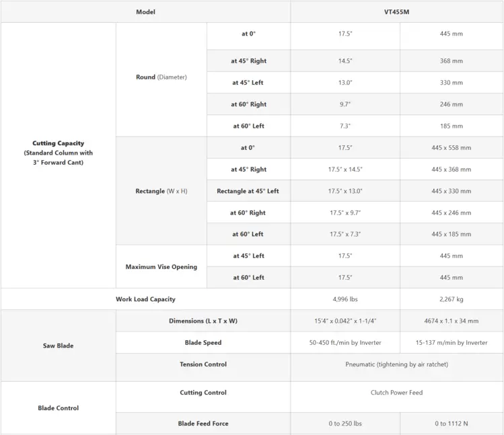Image resolution: width=504 pixels, height=435 pixels.
Task: Select the Rectangle at 45° Left cell
Action: pos(248,191)
